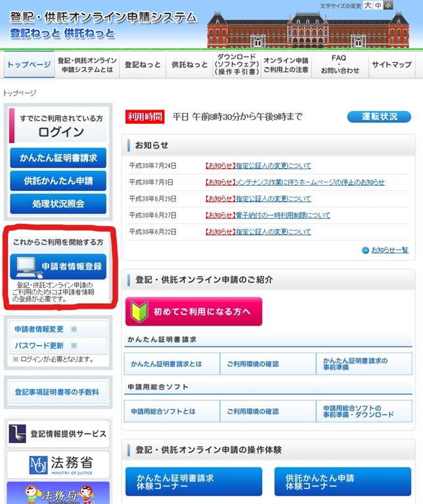Open 電子納付の一時利用制限について link
423x504 pixels.
[x=268, y=215]
